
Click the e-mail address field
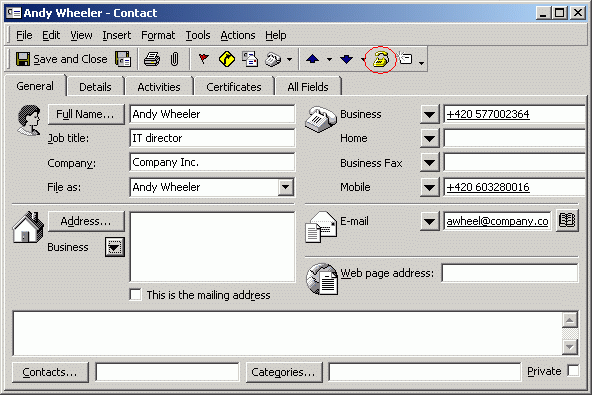click(x=497, y=221)
